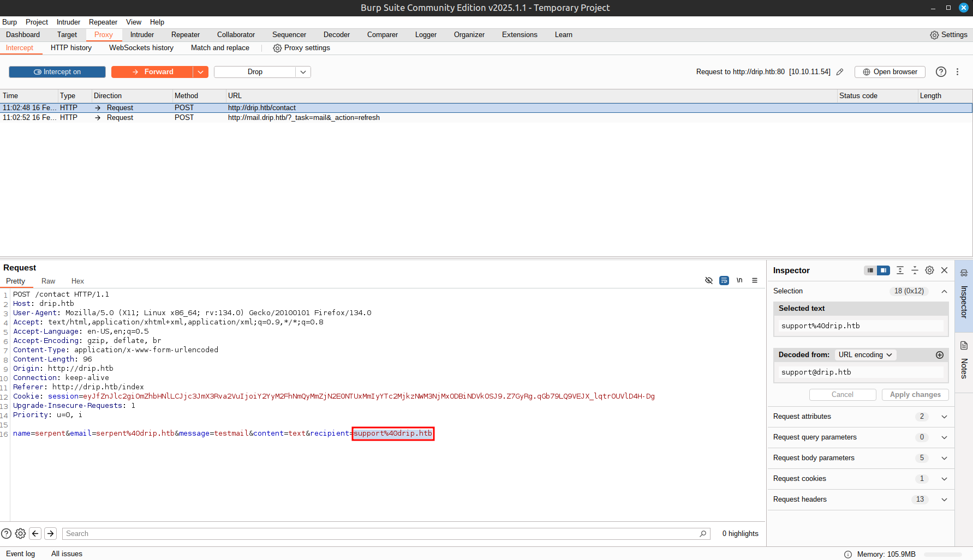The width and height of the screenshot is (973, 560).
Task: Click the pencil icon to edit target host
Action: pyautogui.click(x=840, y=72)
